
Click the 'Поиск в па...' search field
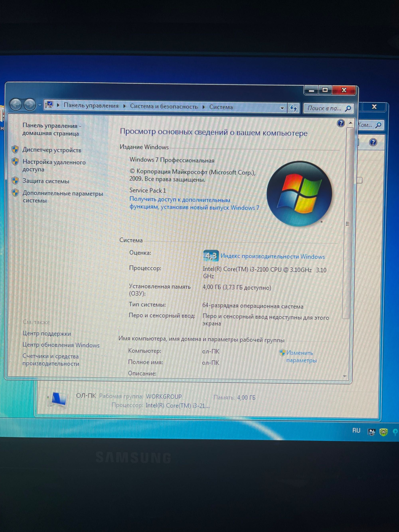(329, 109)
